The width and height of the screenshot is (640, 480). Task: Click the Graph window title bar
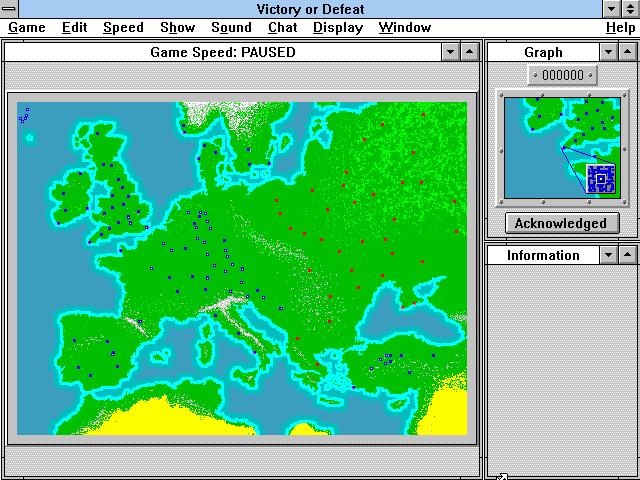click(543, 52)
